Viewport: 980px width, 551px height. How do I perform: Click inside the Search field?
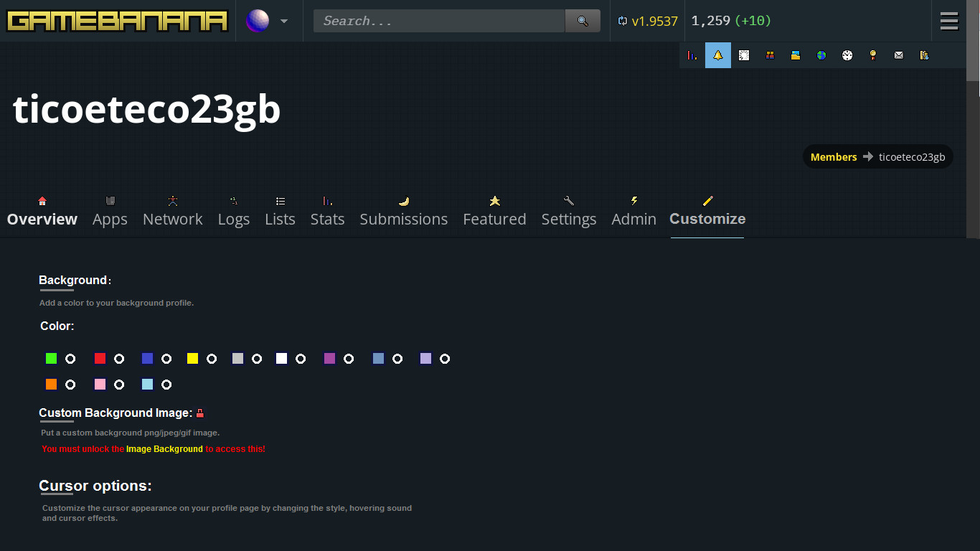pos(438,21)
